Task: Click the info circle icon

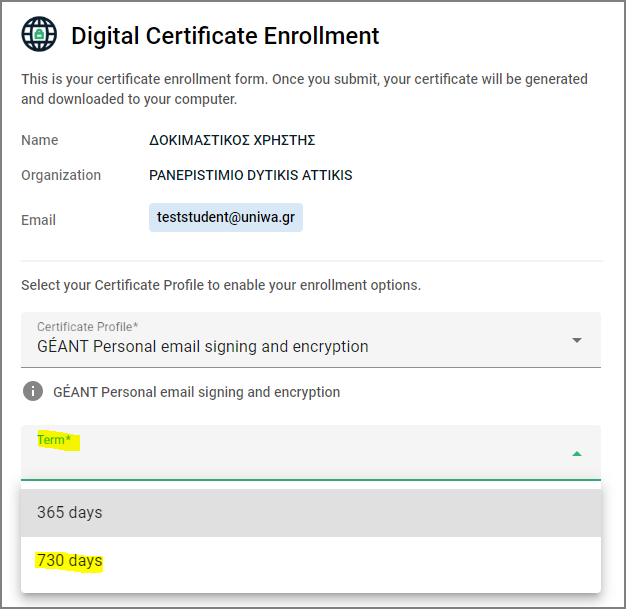Action: (33, 391)
